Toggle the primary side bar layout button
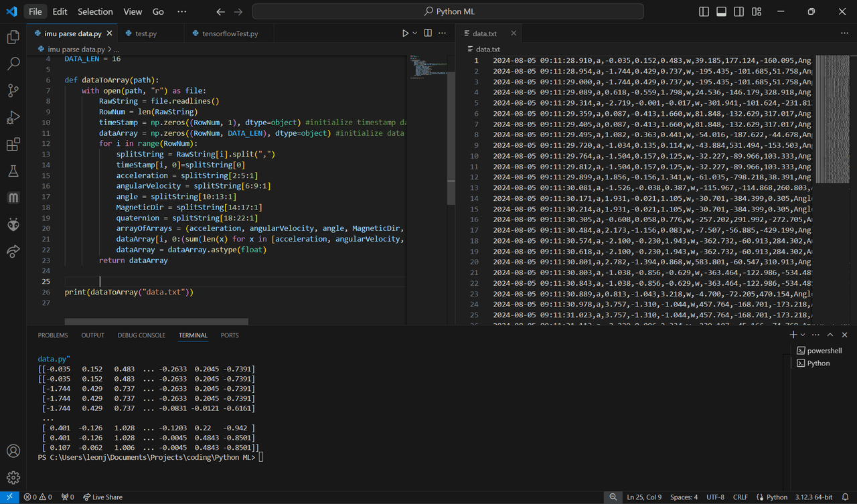 [704, 11]
